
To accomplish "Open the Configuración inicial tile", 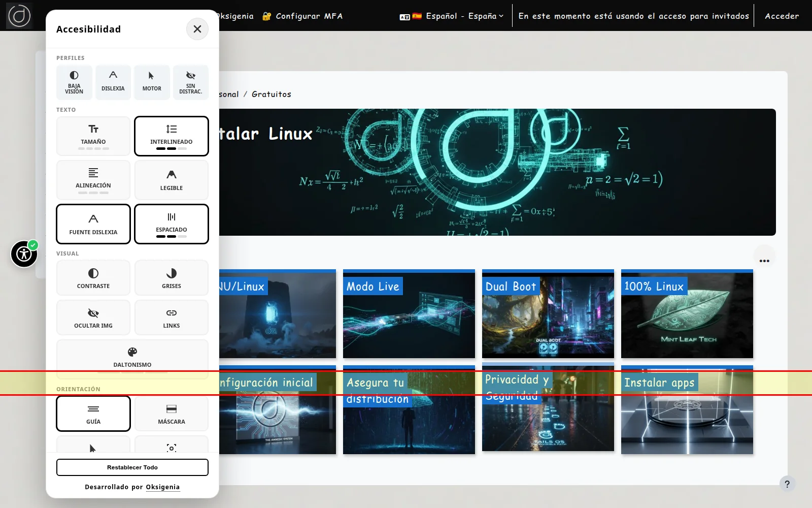I will click(x=278, y=409).
